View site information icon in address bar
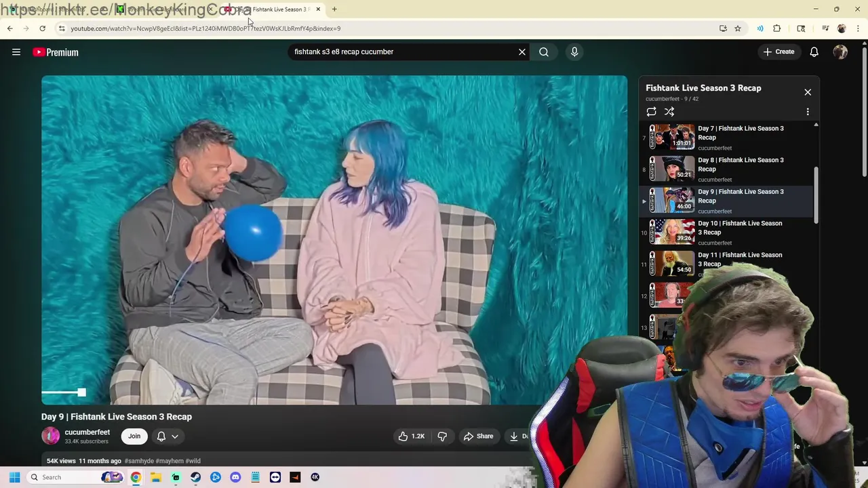868x488 pixels. tap(62, 28)
